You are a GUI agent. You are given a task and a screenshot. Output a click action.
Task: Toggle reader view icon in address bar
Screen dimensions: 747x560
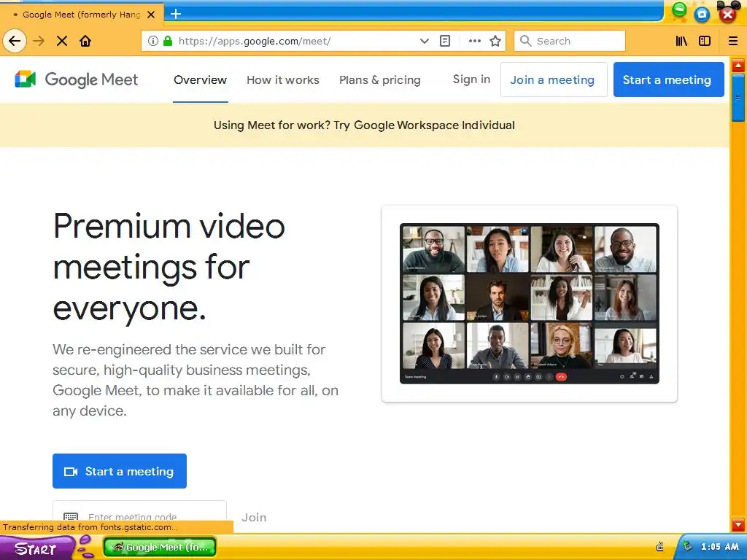pyautogui.click(x=445, y=41)
